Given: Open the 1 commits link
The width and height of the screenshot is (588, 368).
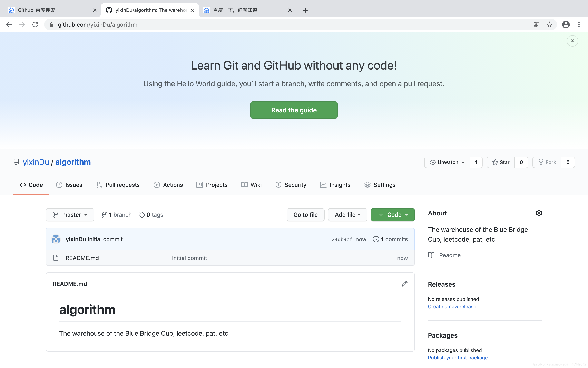Looking at the screenshot, I should coord(390,239).
